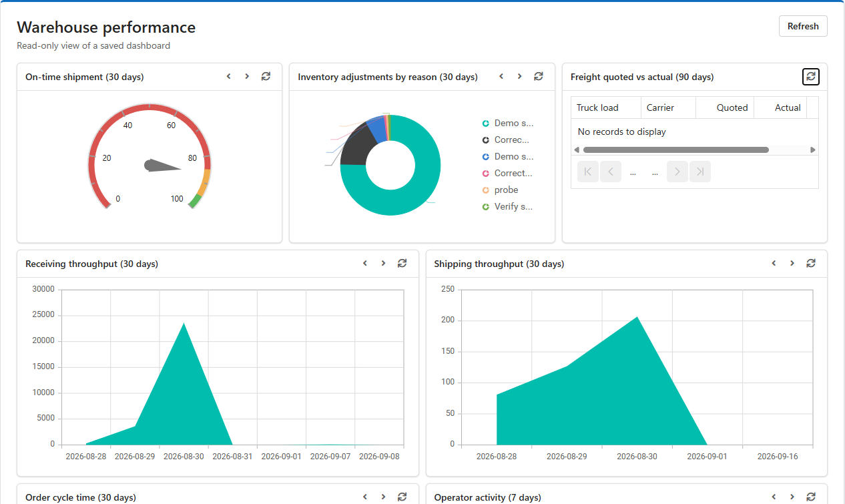Click 'Freight quoted vs actual (90 days)' title
This screenshot has width=845, height=504.
tap(642, 77)
